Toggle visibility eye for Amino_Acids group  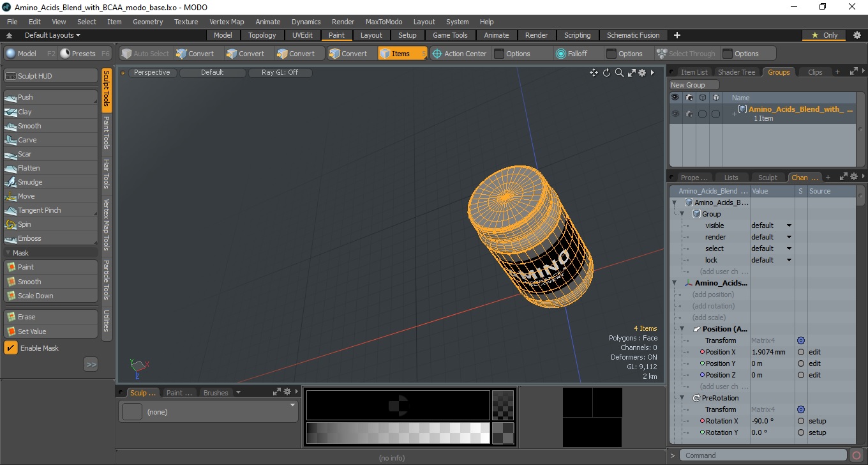point(675,114)
